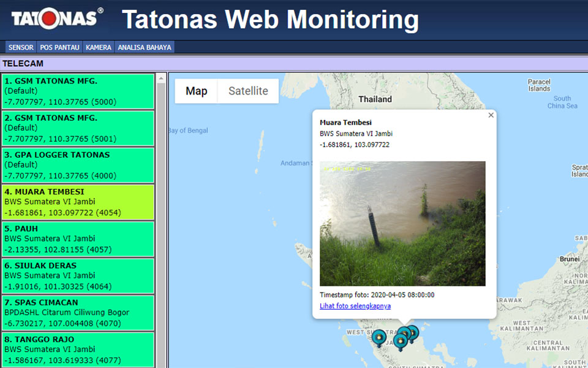Open the 'Lihat foto selengkapnya' link
Image resolution: width=588 pixels, height=368 pixels.
(x=355, y=306)
